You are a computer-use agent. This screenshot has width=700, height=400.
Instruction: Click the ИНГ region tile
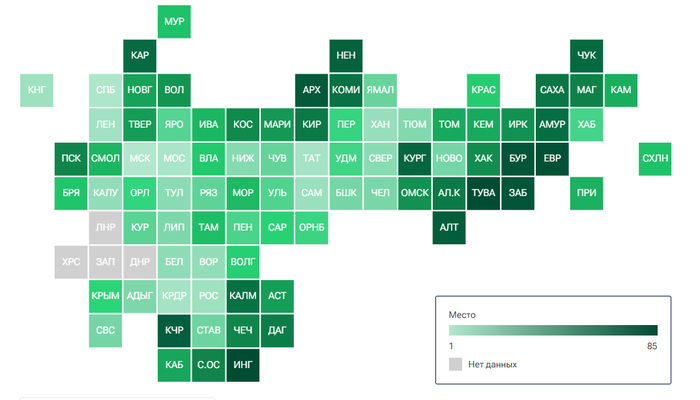(x=243, y=365)
